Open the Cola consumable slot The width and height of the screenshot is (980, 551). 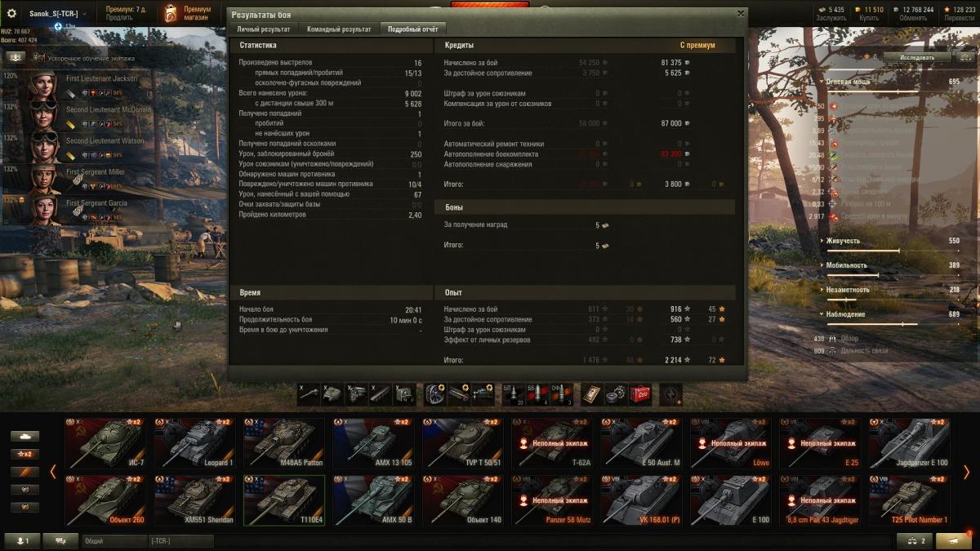coord(639,394)
